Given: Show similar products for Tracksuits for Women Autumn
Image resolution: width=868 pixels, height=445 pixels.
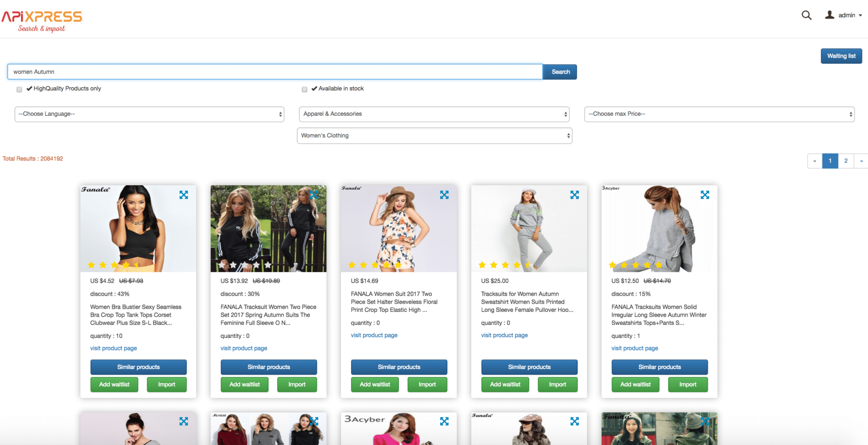Looking at the screenshot, I should tap(529, 367).
